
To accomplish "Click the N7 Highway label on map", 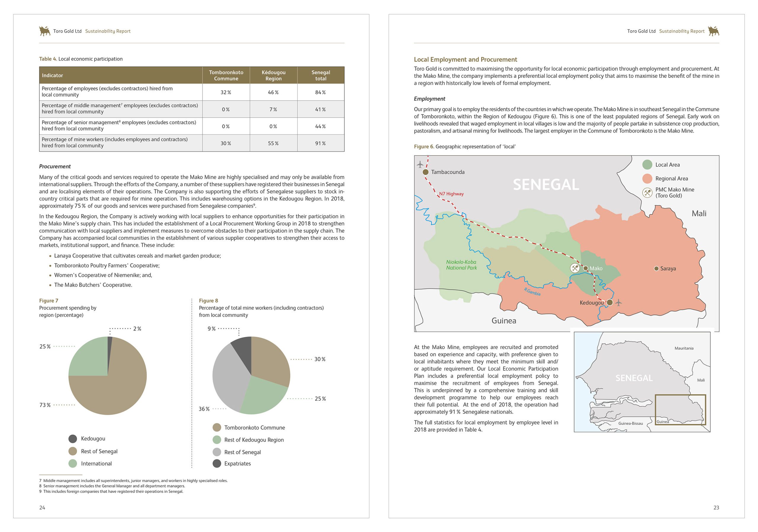I will point(451,194).
